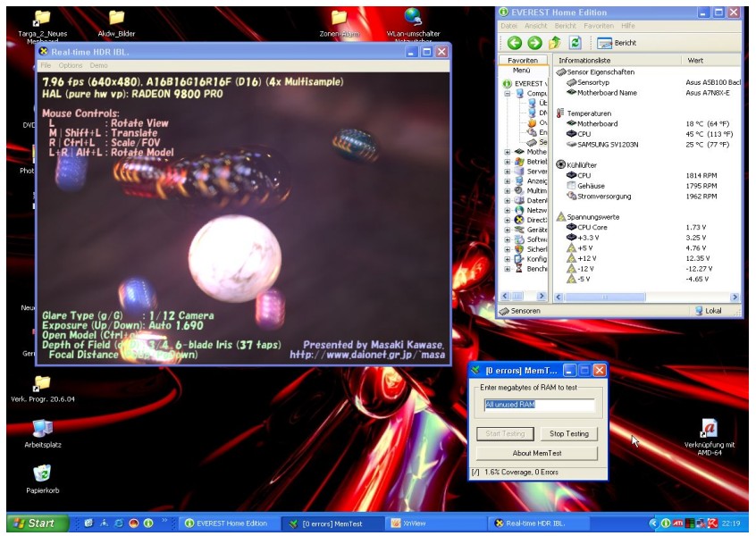The width and height of the screenshot is (756, 536).
Task: Switch to Real-time HDR IBL taskbar button
Action: tap(540, 523)
